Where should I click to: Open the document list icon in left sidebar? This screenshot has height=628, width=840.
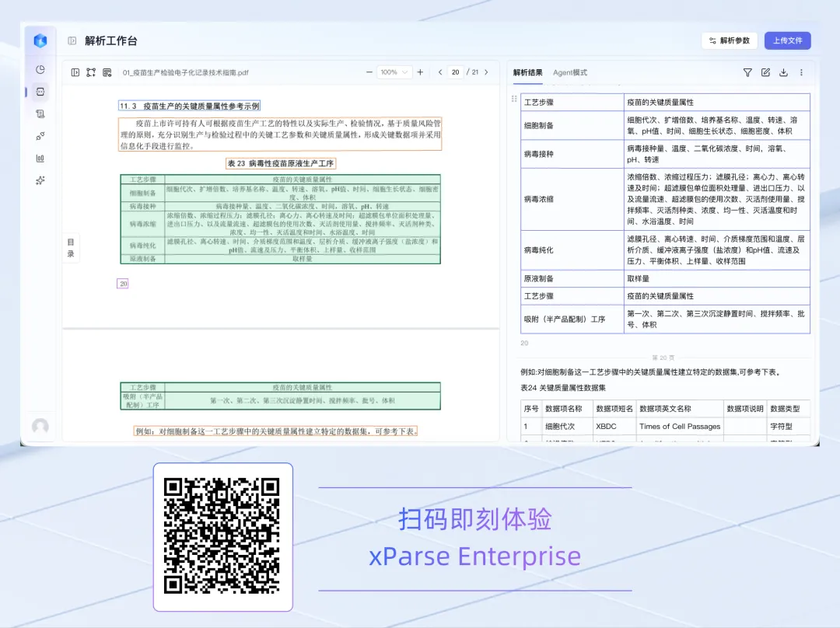40,114
